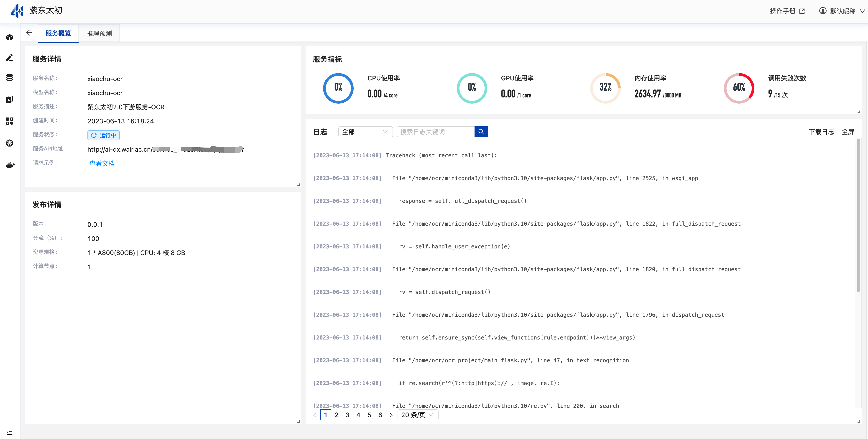Click the 紫东太初 logo icon
The height and width of the screenshot is (439, 868).
17,11
